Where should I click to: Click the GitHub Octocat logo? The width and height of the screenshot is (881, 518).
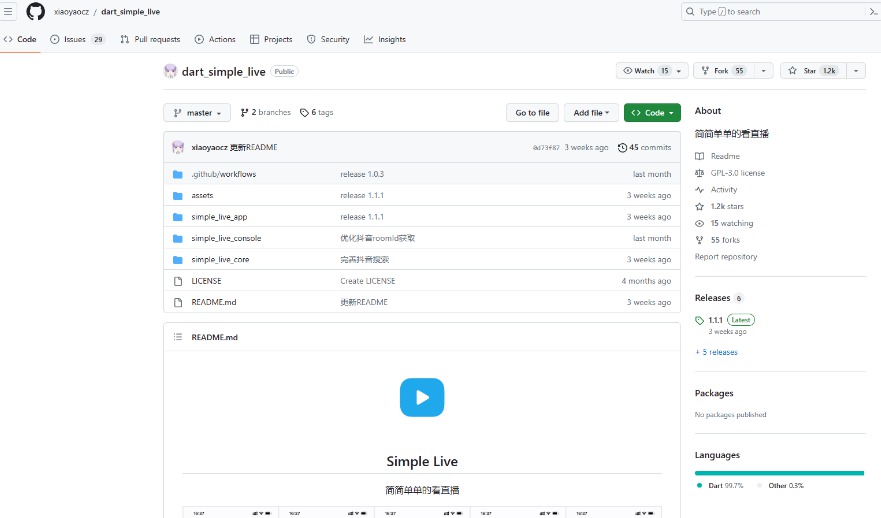tap(35, 11)
